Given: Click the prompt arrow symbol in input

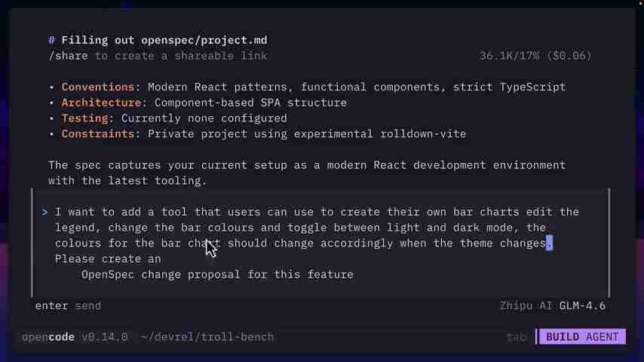Looking at the screenshot, I should pyautogui.click(x=45, y=212).
